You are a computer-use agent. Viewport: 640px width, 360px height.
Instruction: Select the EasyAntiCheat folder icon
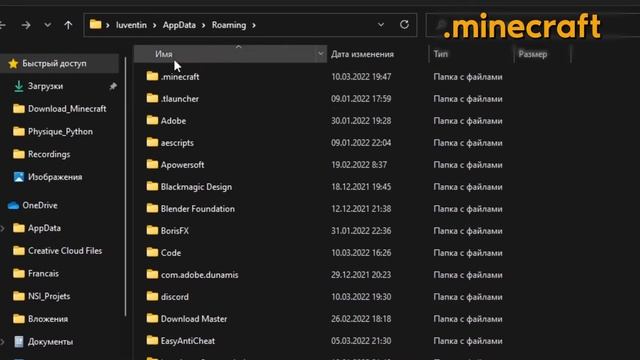(152, 340)
